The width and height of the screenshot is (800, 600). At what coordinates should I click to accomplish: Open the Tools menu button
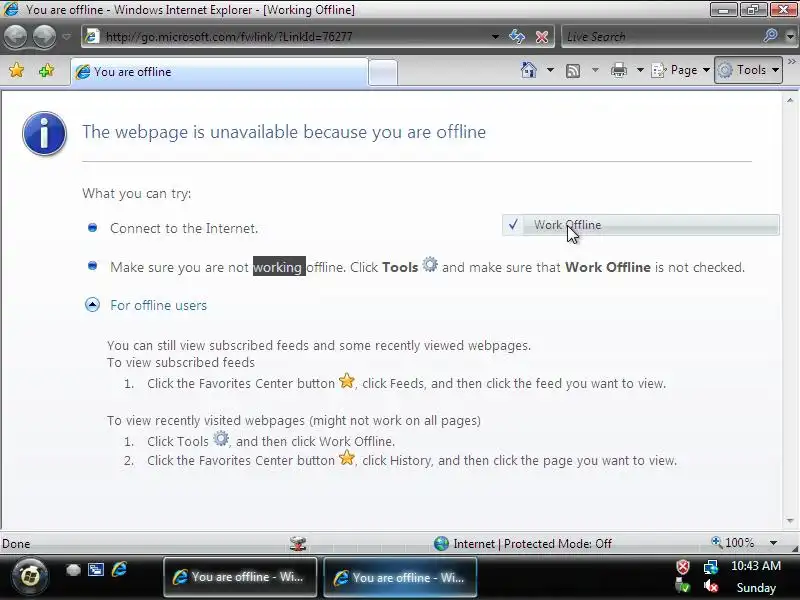click(x=748, y=70)
